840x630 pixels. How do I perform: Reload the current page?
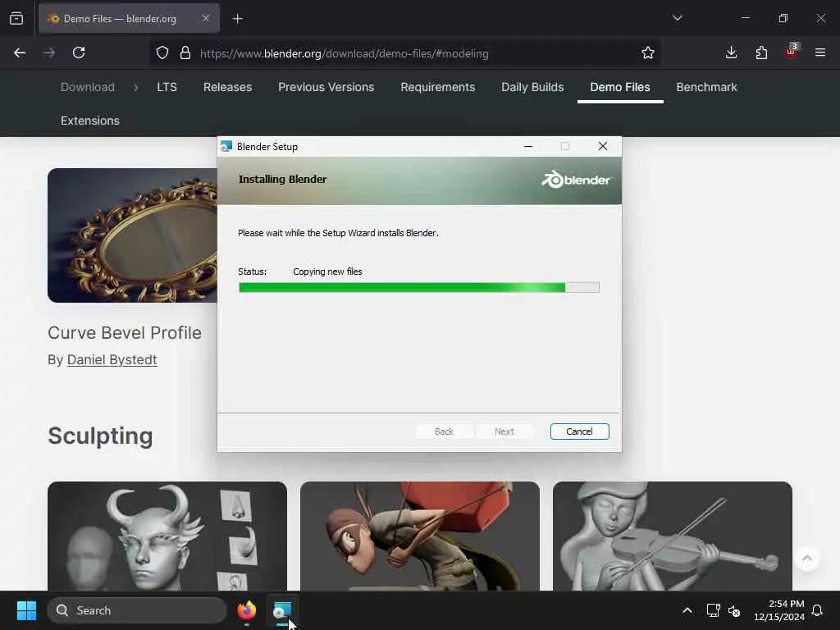coord(79,52)
